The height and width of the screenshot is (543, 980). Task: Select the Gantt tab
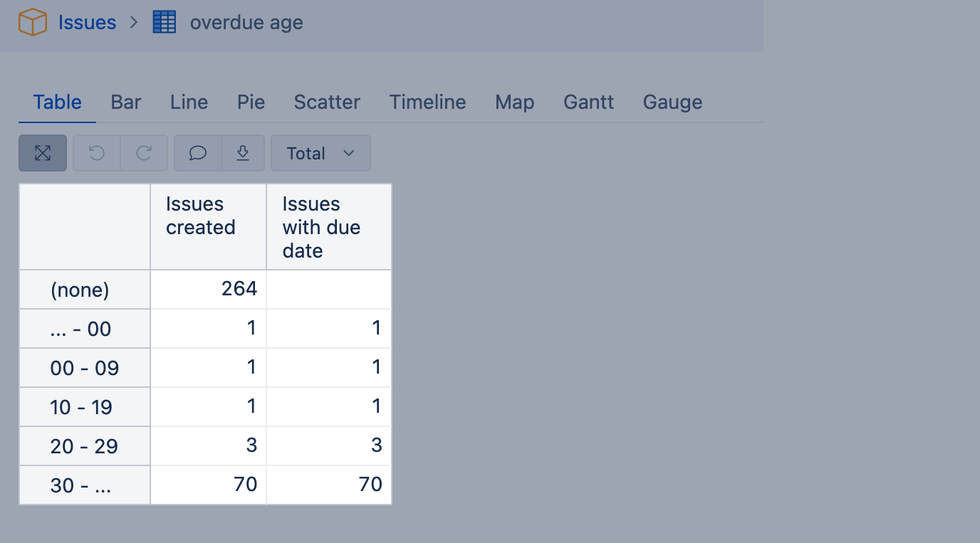pyautogui.click(x=588, y=102)
